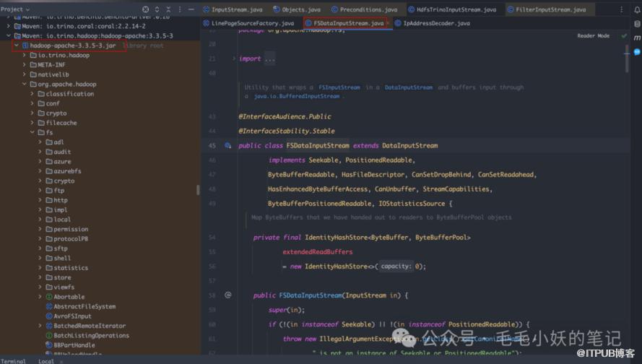Image resolution: width=642 pixels, height=364 pixels.
Task: Expand the META-INF folder
Action: tap(24, 65)
